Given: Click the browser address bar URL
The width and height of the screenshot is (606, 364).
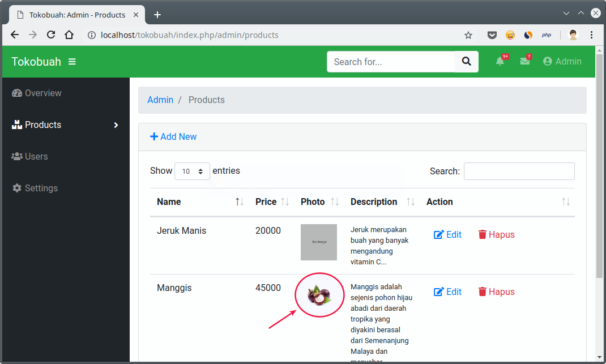Looking at the screenshot, I should (189, 35).
